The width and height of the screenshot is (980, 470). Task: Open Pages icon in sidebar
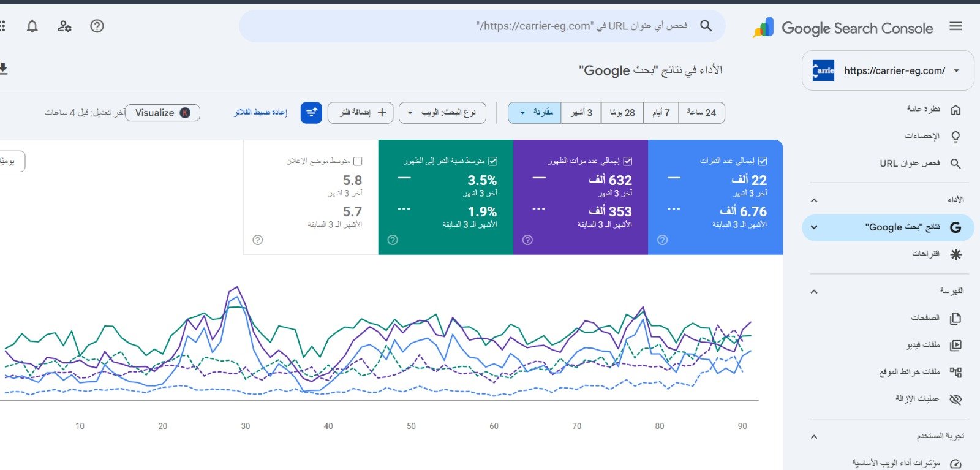click(x=956, y=318)
